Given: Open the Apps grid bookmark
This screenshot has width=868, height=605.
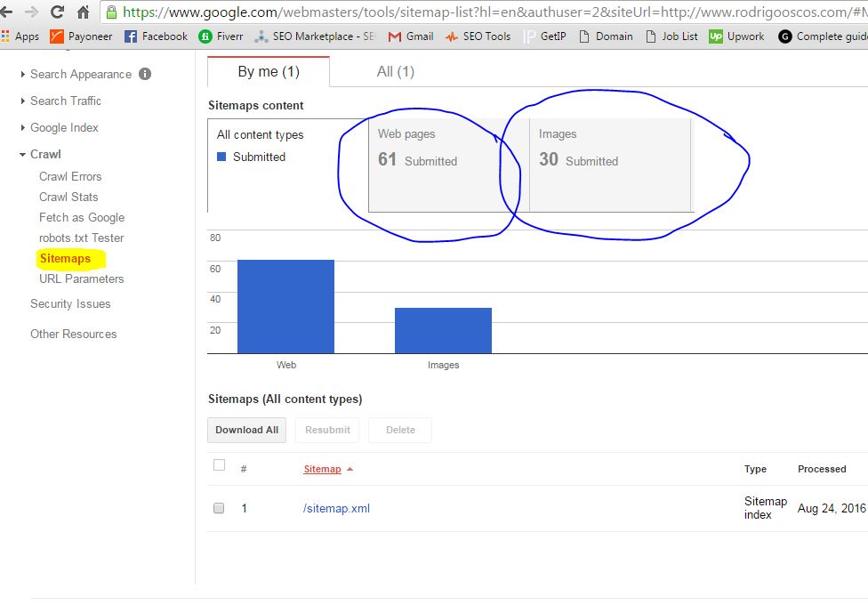Looking at the screenshot, I should [20, 36].
